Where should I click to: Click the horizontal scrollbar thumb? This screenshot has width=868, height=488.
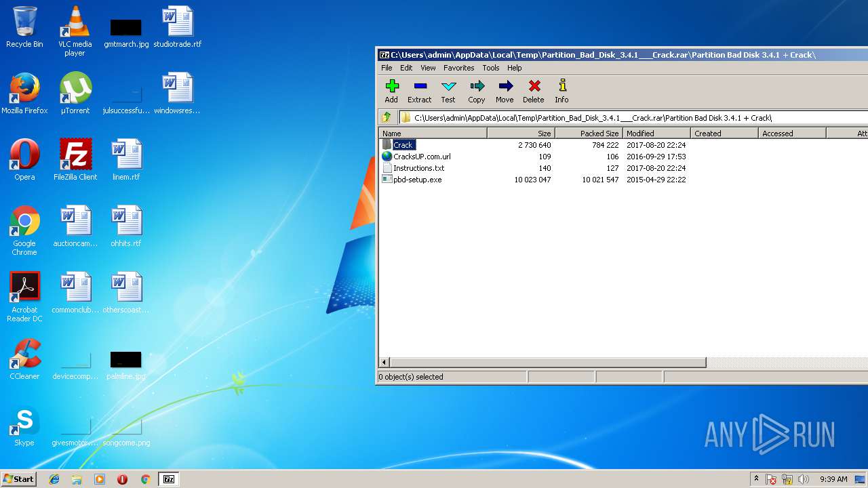[x=548, y=363]
